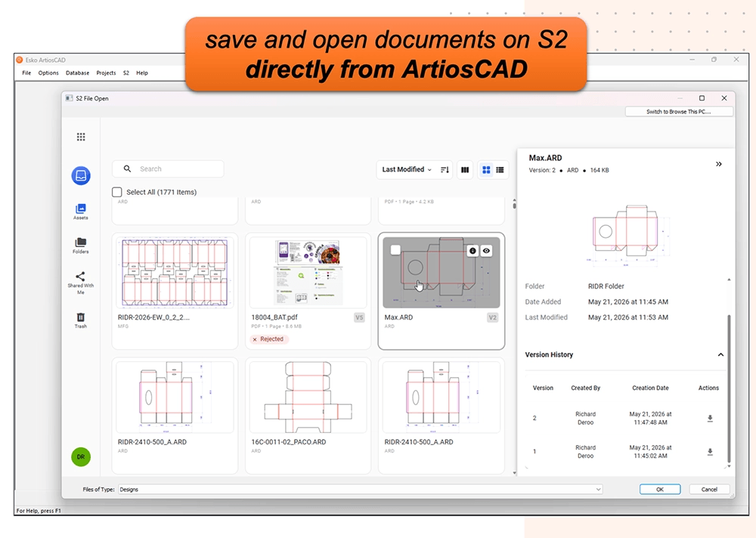
Task: Open the Projects menu
Action: (106, 73)
